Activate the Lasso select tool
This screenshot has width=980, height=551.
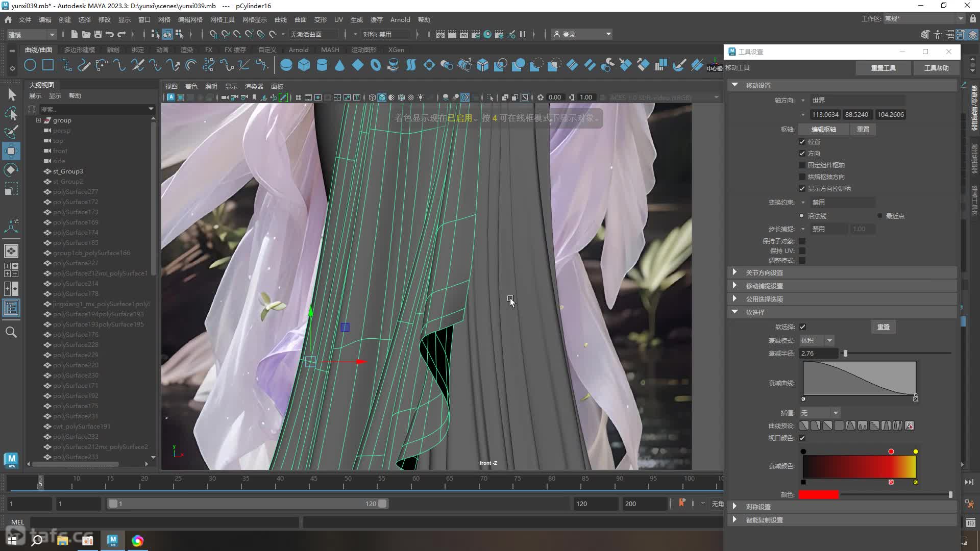[x=11, y=113]
